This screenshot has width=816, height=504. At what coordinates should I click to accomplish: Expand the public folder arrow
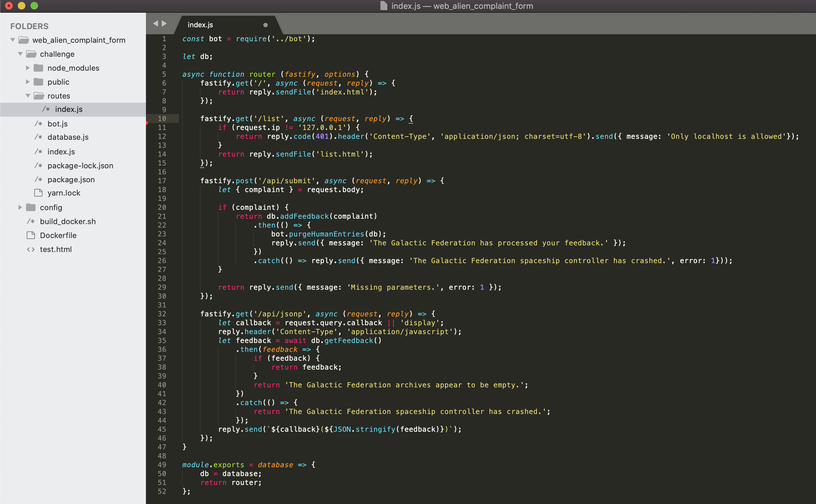28,82
